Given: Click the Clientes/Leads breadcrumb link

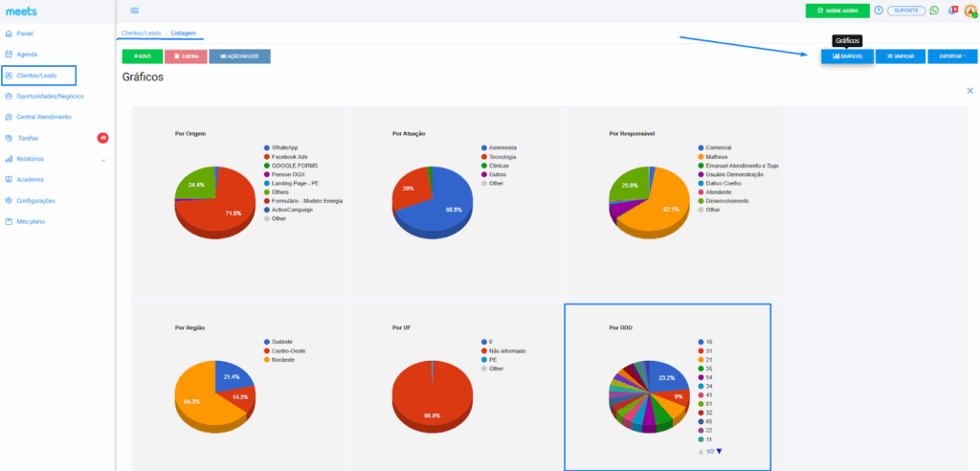Looking at the screenshot, I should [140, 34].
